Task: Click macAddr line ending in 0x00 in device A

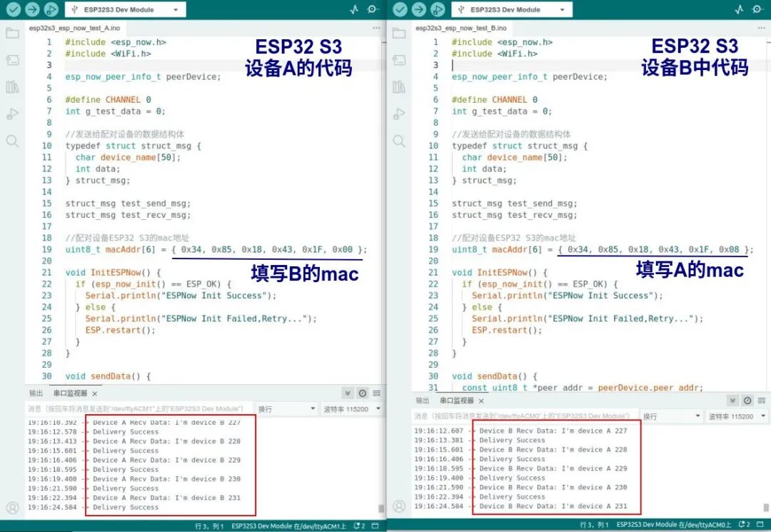Action: pyautogui.click(x=216, y=250)
